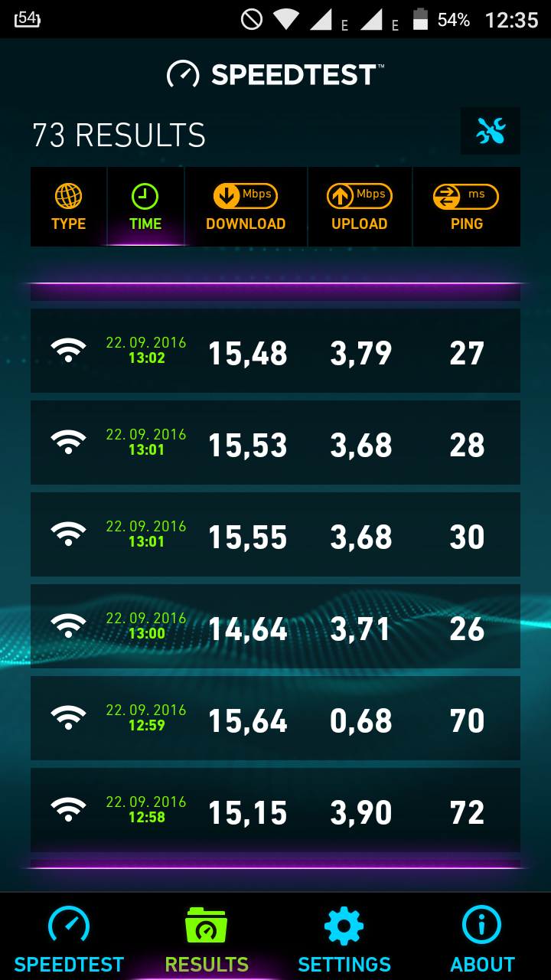Open the 12:59 result with upload 0,68
The width and height of the screenshot is (551, 980).
(275, 718)
